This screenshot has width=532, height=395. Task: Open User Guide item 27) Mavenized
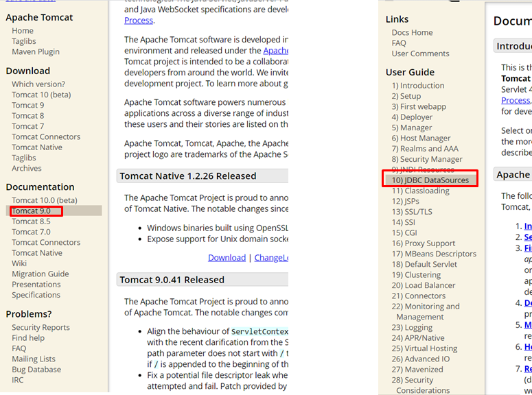[417, 369]
